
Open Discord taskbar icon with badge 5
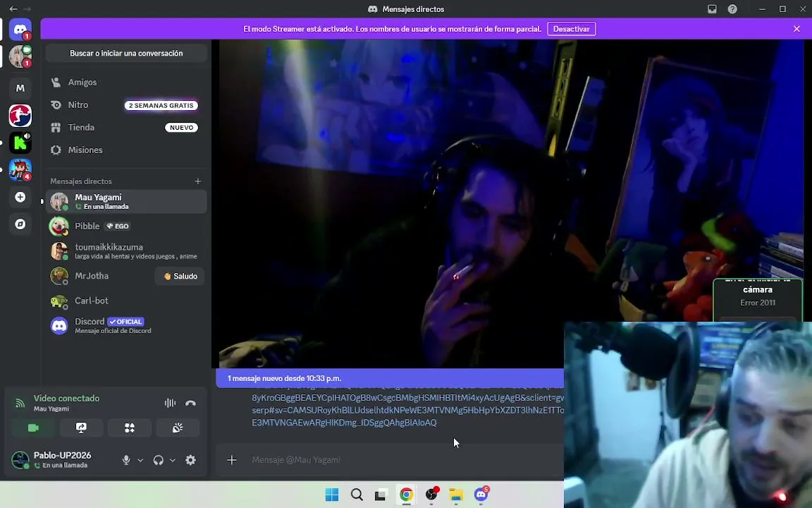[481, 495]
